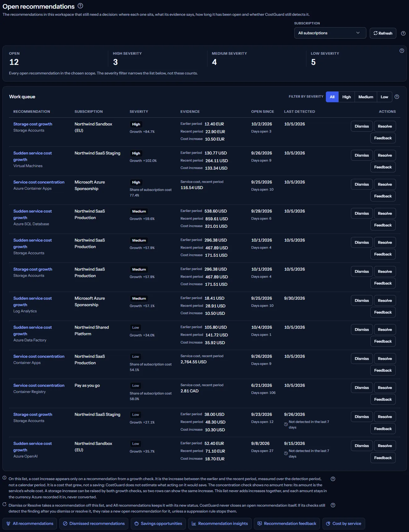Viewport: 409px width, 532px height.
Task: Resolve the Azure Container Apps concentration recommendation
Action: tap(385, 184)
